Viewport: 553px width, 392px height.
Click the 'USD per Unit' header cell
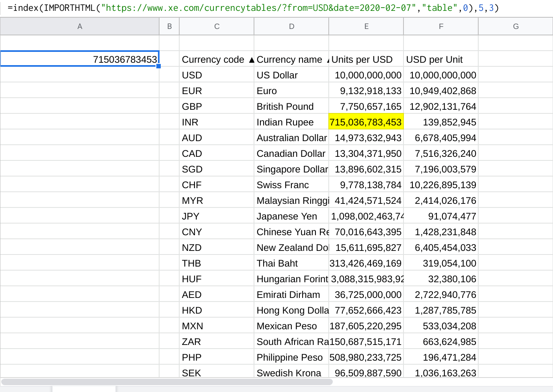pyautogui.click(x=441, y=59)
